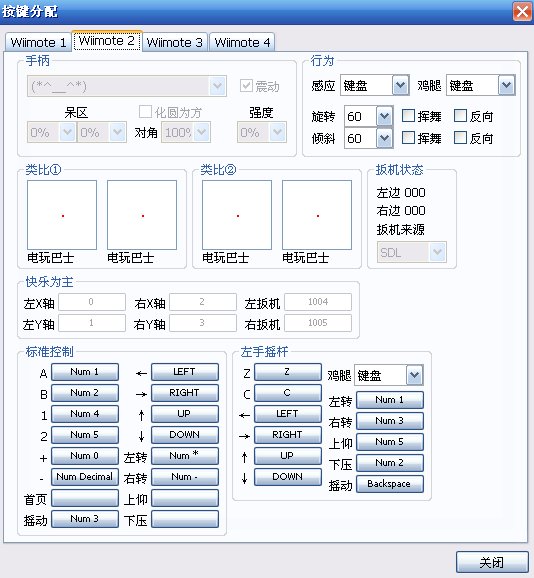Screen dimensions: 534x578
Task: Click the 右扳机 field showing 1005
Action: (318, 323)
